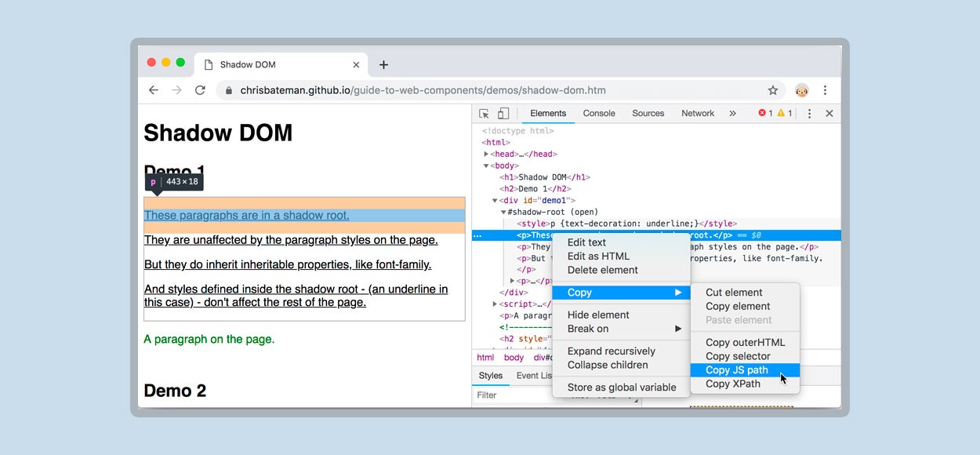980x455 pixels.
Task: Click 'They are unaffected by the paragraph styles' text
Action: click(x=291, y=240)
